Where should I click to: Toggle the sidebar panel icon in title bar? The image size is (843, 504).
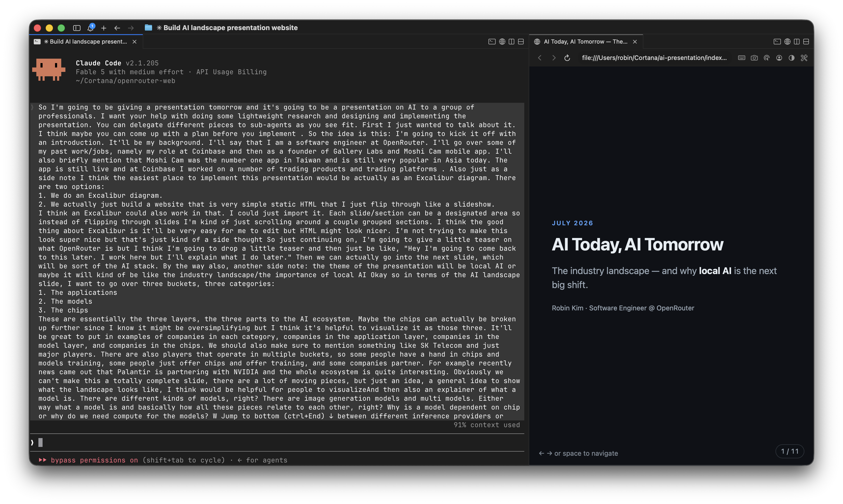(77, 28)
